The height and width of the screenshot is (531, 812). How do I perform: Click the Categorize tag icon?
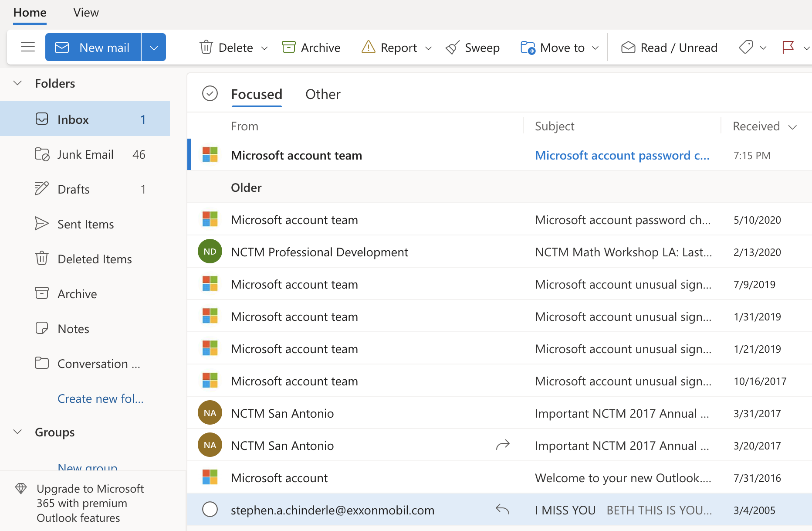pos(746,47)
